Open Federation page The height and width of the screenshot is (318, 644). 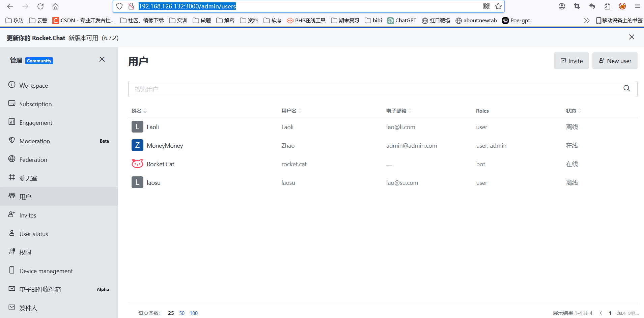click(59, 160)
